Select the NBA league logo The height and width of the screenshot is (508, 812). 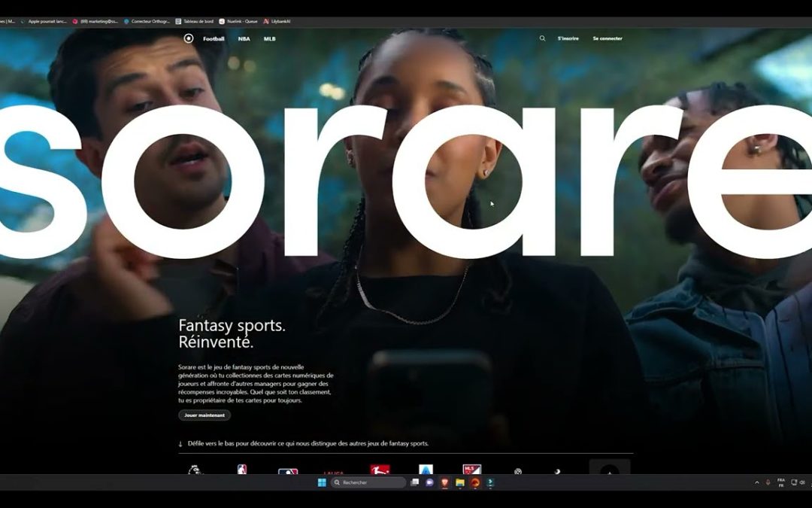pos(242,470)
